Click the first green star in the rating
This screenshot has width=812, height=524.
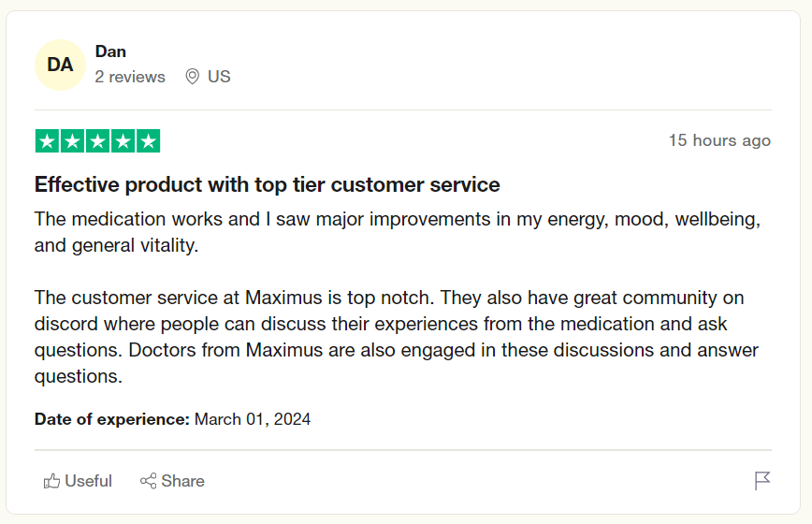point(47,141)
